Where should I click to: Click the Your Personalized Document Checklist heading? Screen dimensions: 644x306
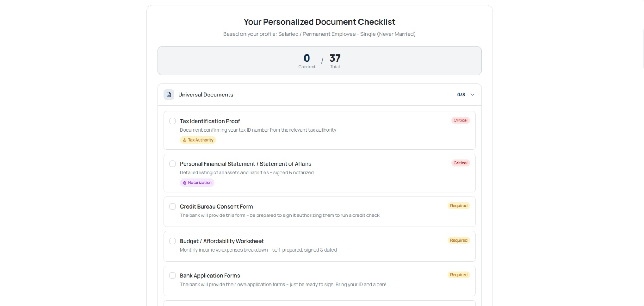point(319,22)
